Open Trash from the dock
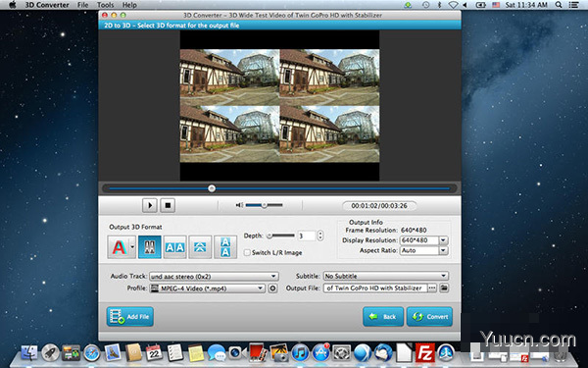This screenshot has height=368, width=588. [560, 353]
